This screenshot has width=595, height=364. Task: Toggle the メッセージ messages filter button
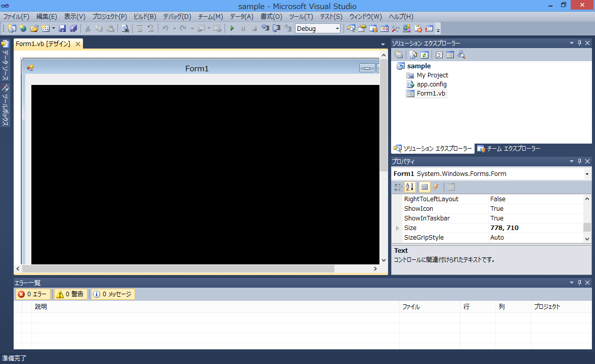112,294
